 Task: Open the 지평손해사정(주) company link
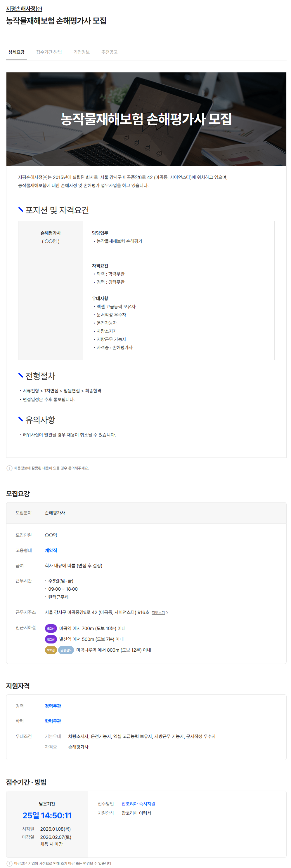point(24,9)
